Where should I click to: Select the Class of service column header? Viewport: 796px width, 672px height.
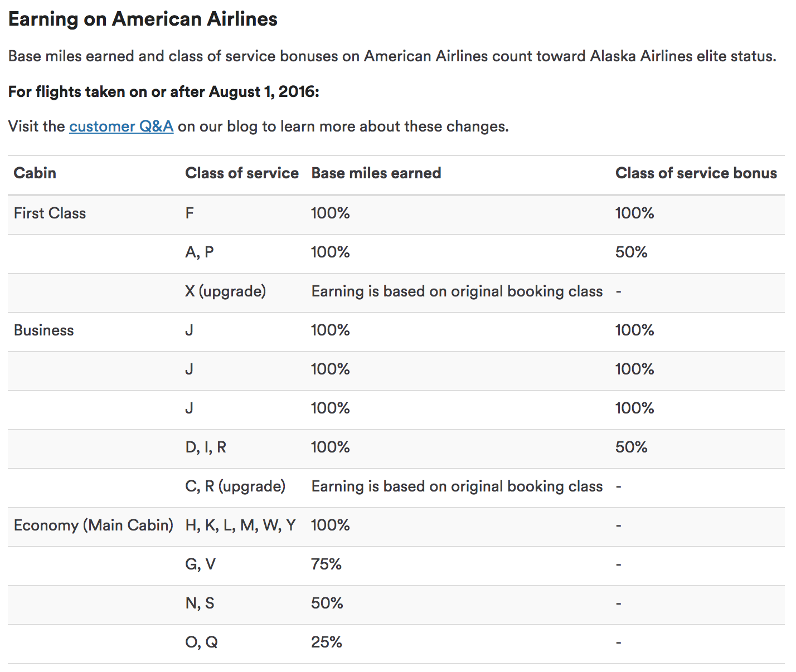241,173
